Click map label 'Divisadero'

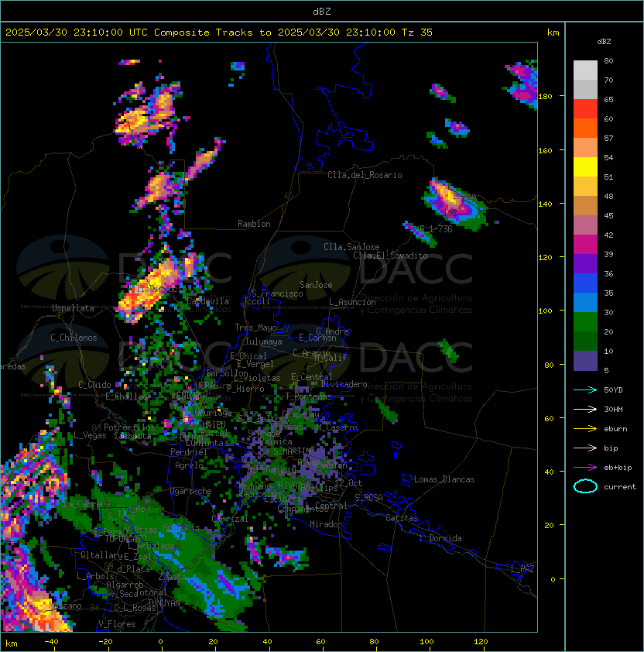(344, 384)
